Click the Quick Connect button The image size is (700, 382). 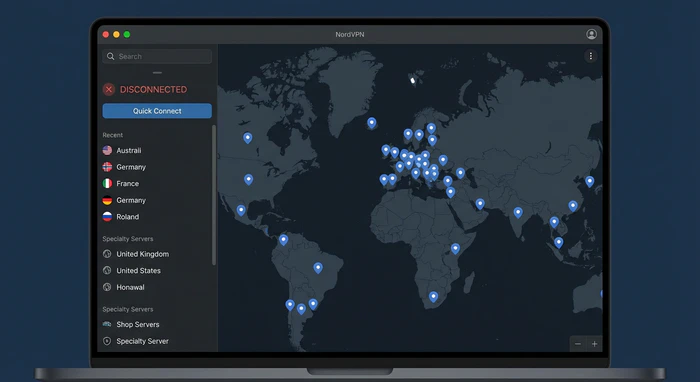(x=157, y=111)
